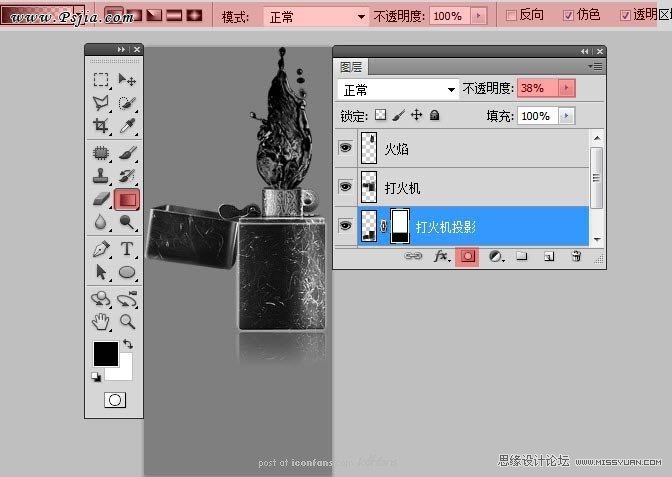Screen dimensions: 672x477
Task: Open the foreground black color swatch
Action: pyautogui.click(x=105, y=354)
